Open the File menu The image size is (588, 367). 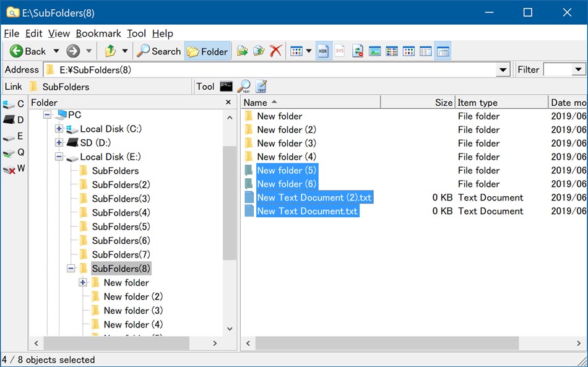pyautogui.click(x=11, y=33)
